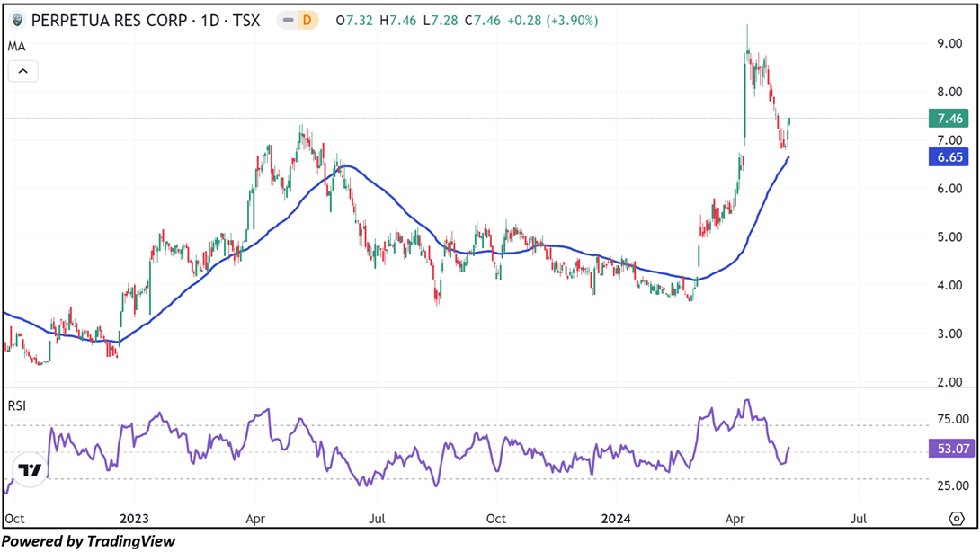Click the TradingView logo badge
This screenshot has height=552, width=980.
(30, 469)
